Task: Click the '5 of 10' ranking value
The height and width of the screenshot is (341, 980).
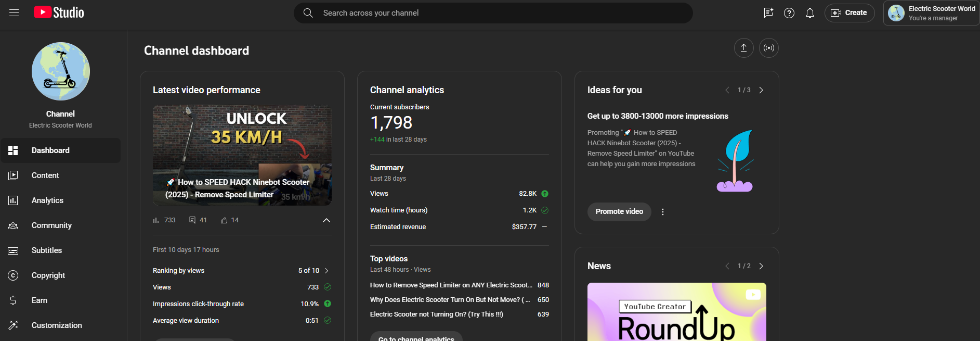Action: [x=309, y=271]
